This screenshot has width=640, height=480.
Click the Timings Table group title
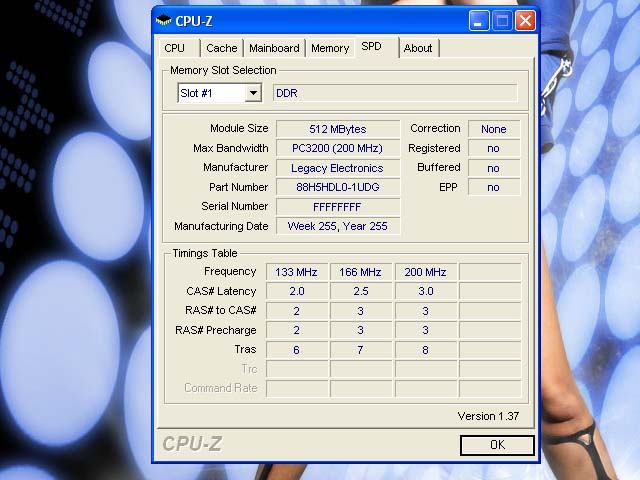tap(205, 253)
